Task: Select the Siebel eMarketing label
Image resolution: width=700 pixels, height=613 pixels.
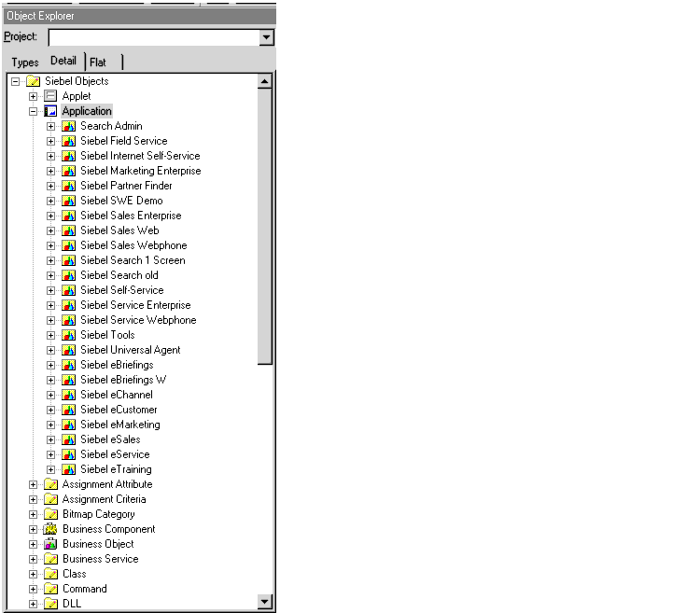Action: tap(120, 425)
